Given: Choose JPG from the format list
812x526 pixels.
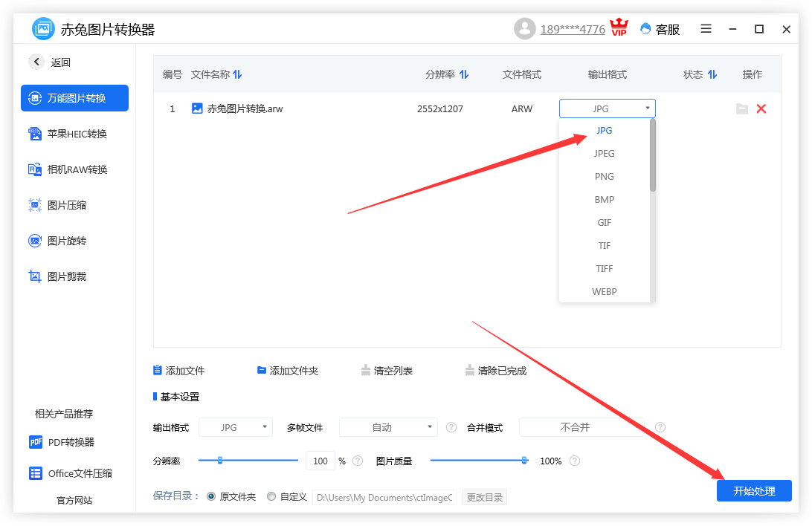Looking at the screenshot, I should 605,130.
